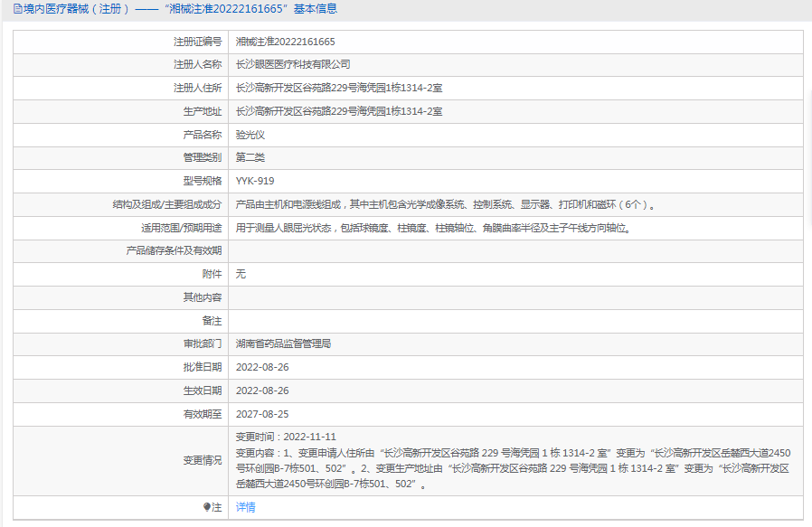
Task: Click approval department 湖南省药品监督管理局
Action: click(x=283, y=343)
